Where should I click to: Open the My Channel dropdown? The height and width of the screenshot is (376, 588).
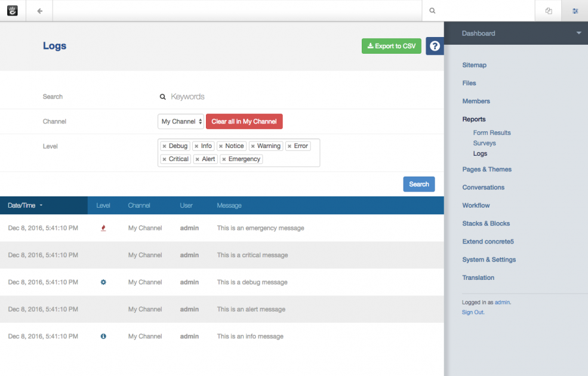[x=181, y=122]
